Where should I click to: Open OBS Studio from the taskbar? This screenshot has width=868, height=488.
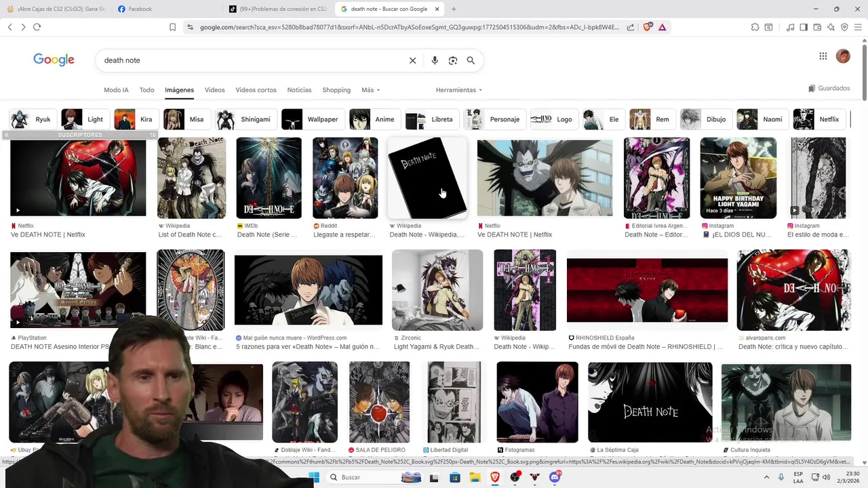[515, 477]
